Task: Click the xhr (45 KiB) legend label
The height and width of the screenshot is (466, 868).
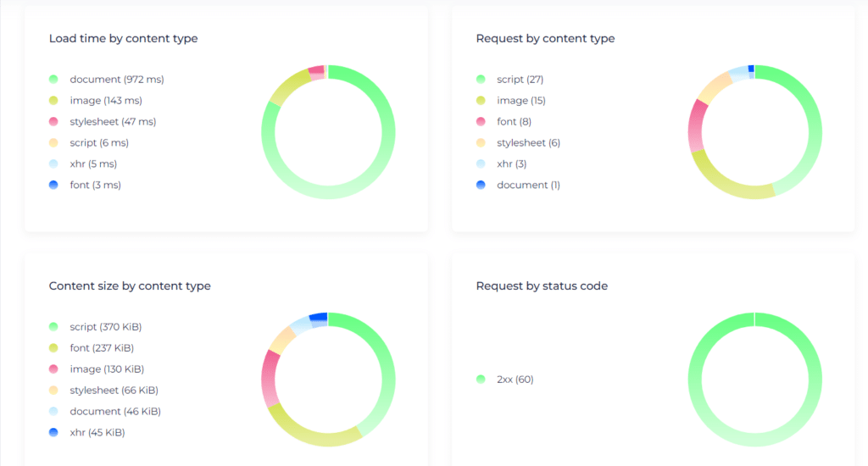Action: [97, 432]
